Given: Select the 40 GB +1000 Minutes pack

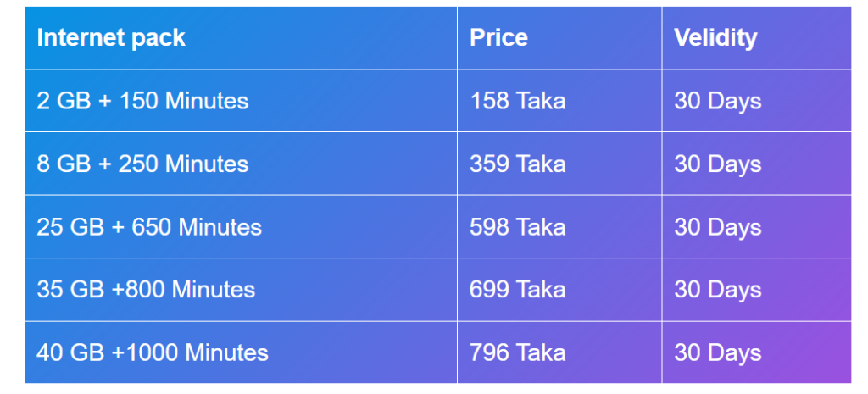Looking at the screenshot, I should 153,353.
